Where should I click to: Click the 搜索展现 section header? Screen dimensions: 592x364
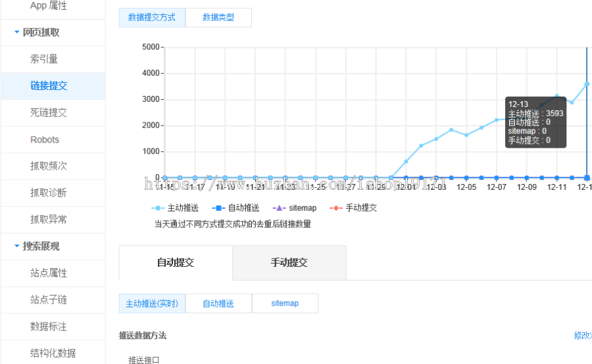[41, 246]
